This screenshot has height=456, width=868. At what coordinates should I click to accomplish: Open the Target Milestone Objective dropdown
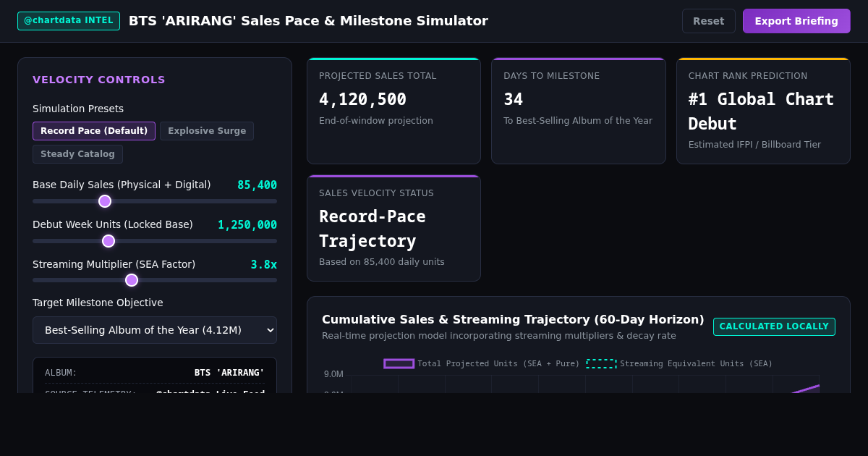(x=155, y=330)
